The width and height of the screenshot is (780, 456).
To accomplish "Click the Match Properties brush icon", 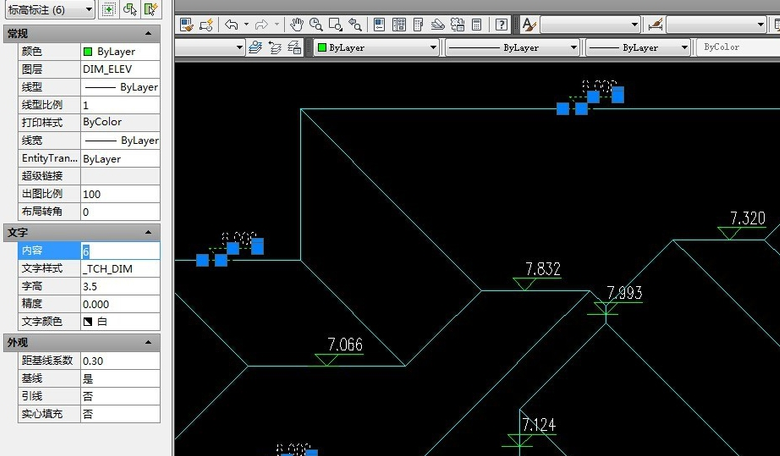I will (187, 24).
